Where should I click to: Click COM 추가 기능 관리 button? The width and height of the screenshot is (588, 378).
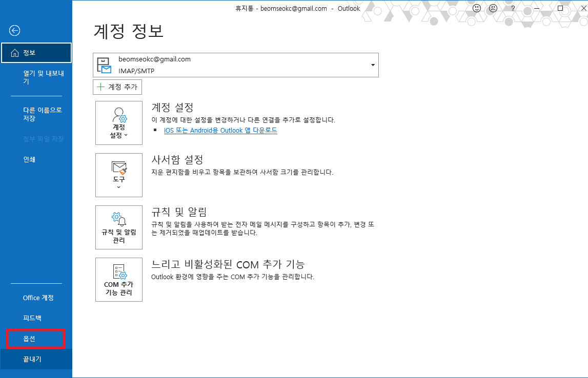pyautogui.click(x=119, y=280)
